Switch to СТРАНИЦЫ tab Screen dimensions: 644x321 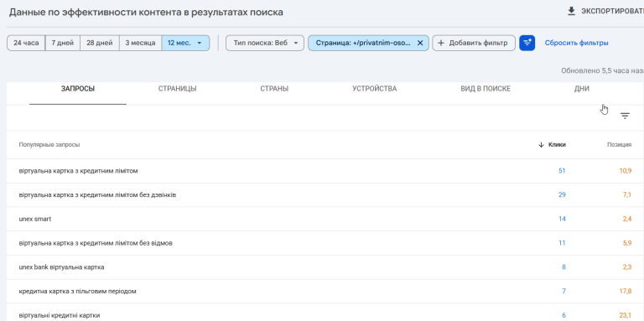coord(178,89)
